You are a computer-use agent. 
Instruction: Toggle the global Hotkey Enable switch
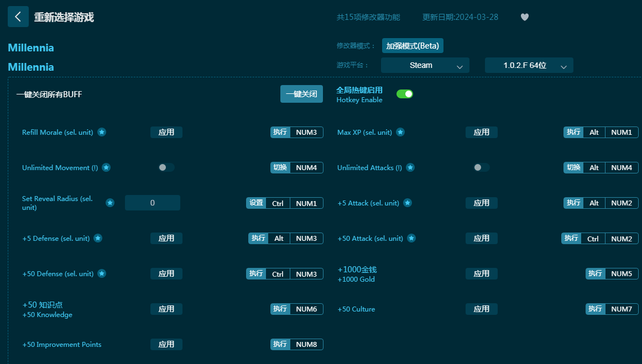405,94
